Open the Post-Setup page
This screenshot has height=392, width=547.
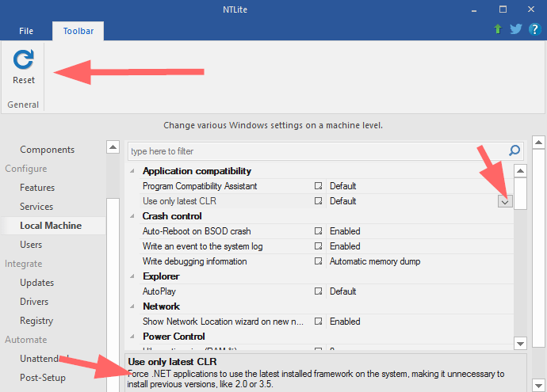pos(43,378)
